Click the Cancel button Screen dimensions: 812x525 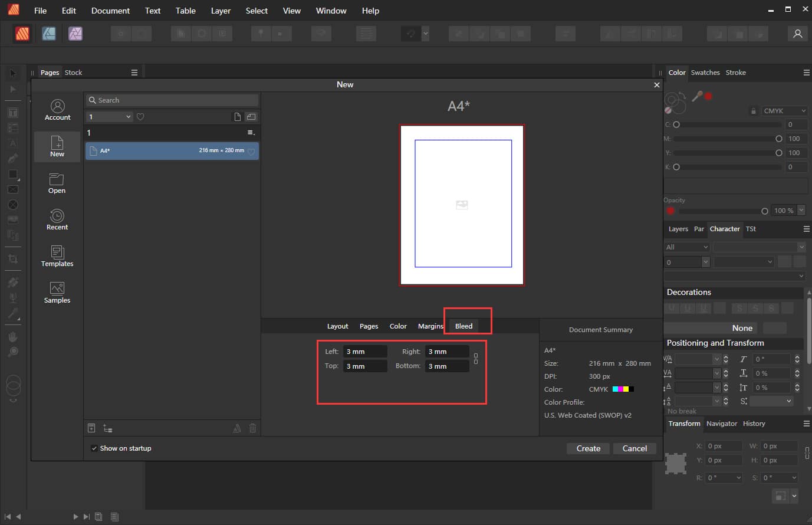(635, 448)
